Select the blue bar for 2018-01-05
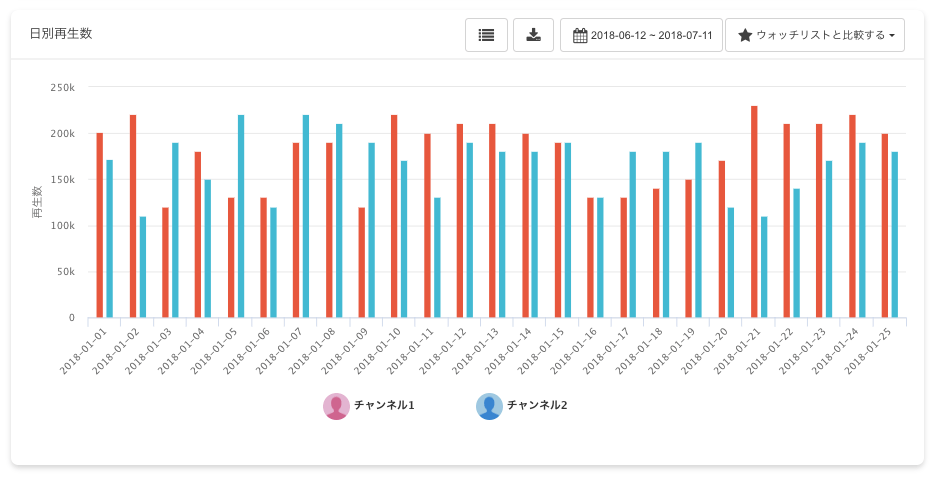Screen dimensions: 939x477 click(x=241, y=216)
